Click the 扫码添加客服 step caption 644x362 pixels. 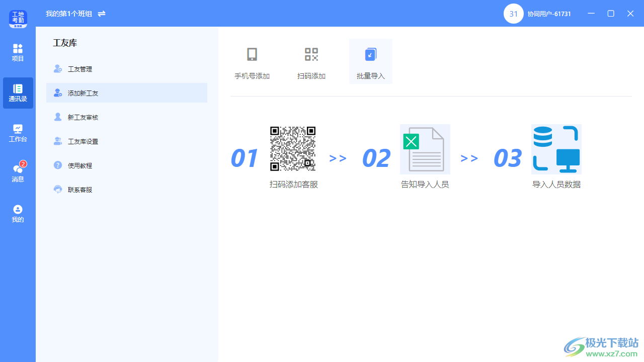point(294,185)
